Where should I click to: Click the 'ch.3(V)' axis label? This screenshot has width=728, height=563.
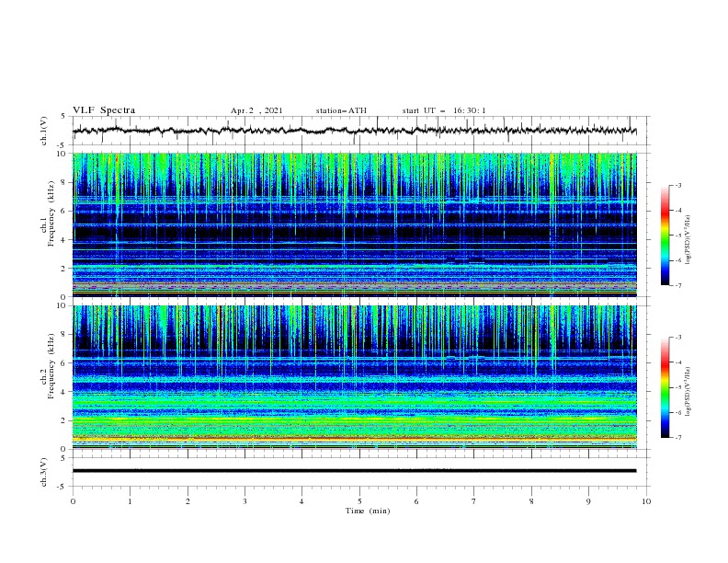[44, 472]
